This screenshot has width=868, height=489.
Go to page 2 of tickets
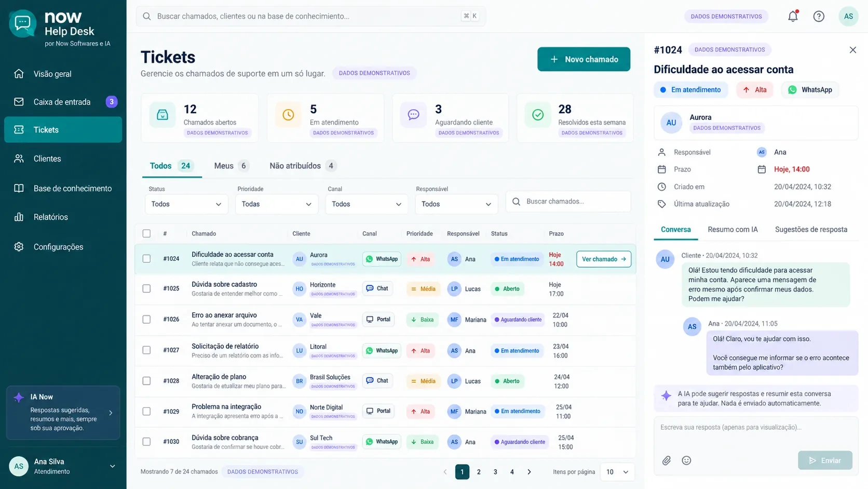tap(479, 472)
